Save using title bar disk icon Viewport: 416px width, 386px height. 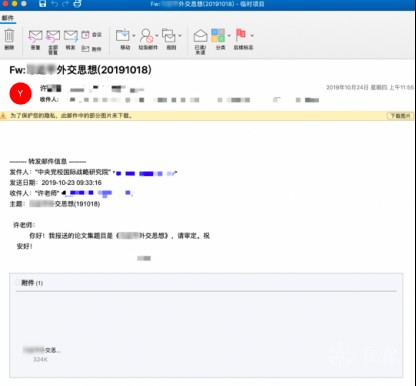pyautogui.click(x=42, y=4)
